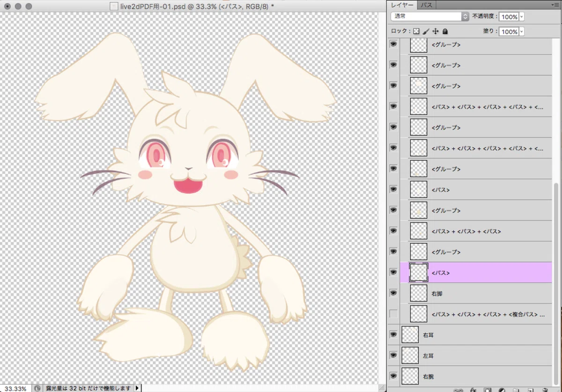
Task: Click the 33.33% zoom level field
Action: click(x=15, y=388)
